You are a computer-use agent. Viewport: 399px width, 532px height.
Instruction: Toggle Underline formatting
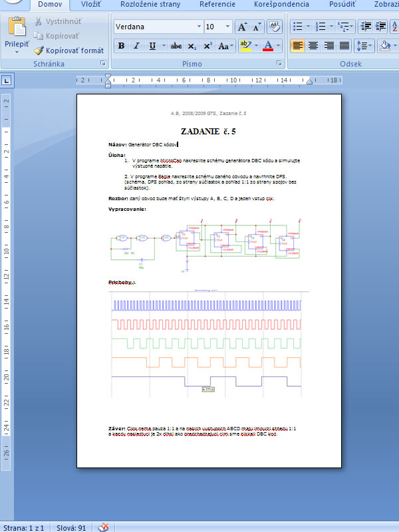(x=153, y=46)
